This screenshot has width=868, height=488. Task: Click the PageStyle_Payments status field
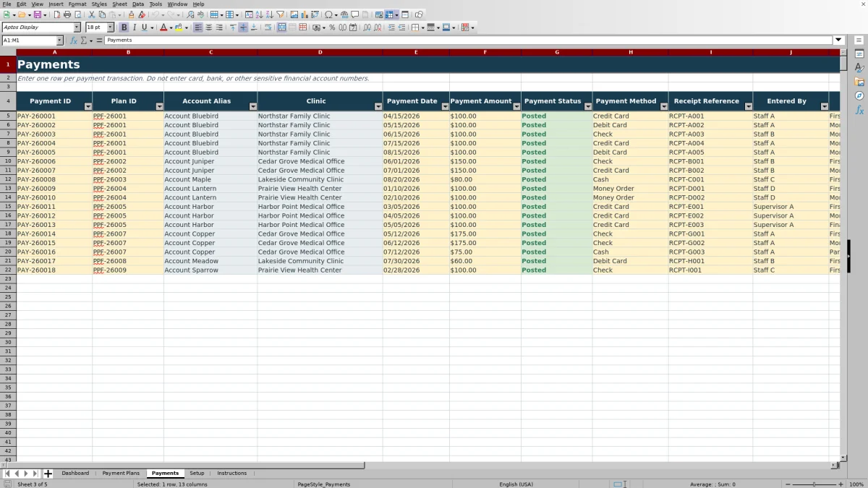click(324, 484)
